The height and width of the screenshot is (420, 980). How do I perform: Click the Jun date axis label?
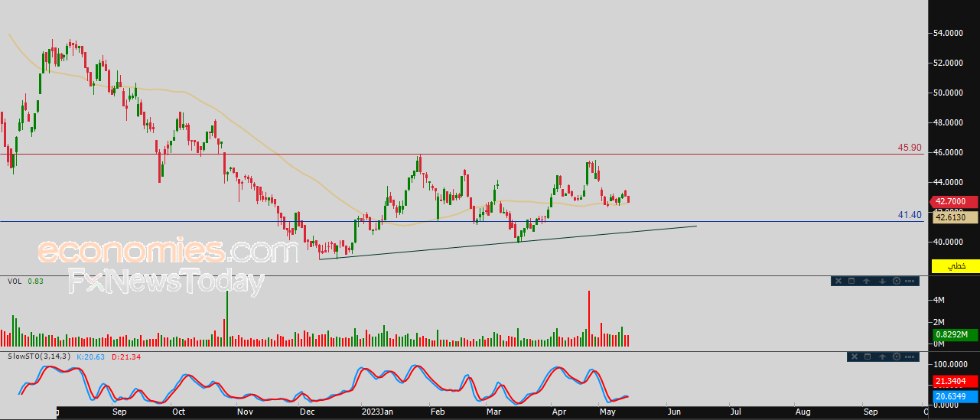point(674,412)
